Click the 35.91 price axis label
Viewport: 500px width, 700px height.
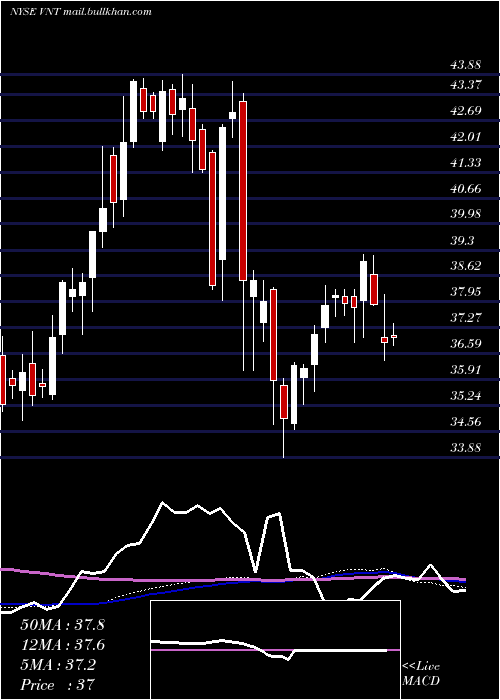(x=466, y=369)
